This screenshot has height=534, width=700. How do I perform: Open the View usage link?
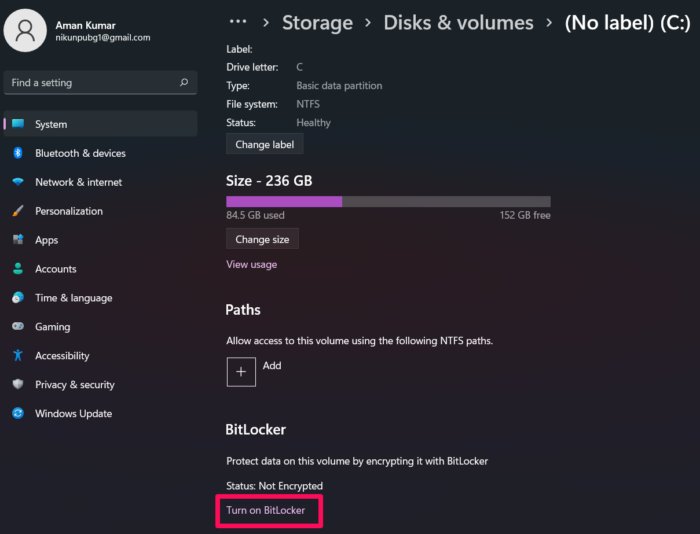tap(251, 265)
